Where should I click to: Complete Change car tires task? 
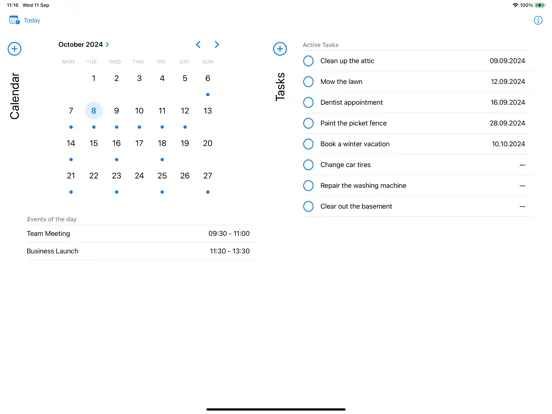click(308, 165)
